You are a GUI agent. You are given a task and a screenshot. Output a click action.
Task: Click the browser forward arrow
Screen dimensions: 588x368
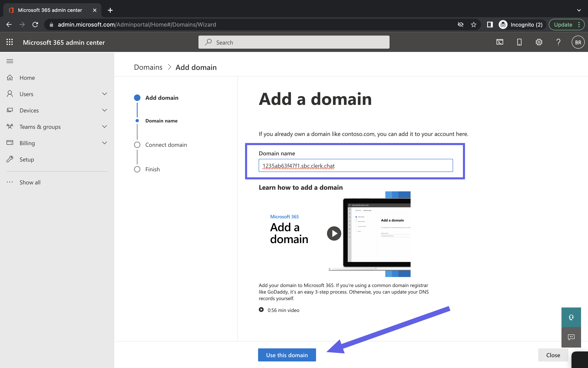point(22,25)
